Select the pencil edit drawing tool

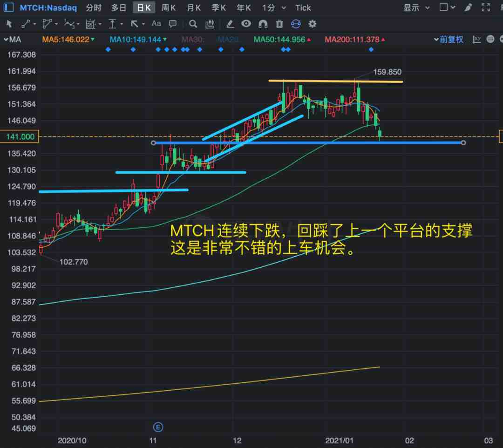[230, 24]
